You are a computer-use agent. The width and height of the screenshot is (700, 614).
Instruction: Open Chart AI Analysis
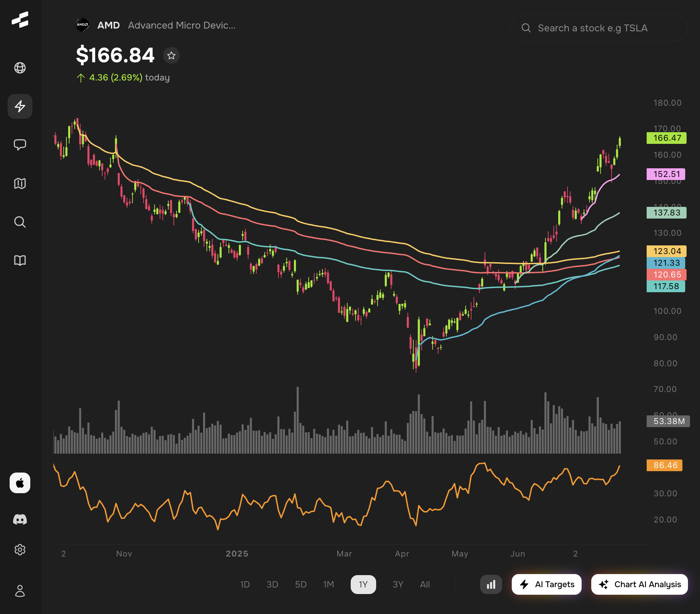(x=639, y=584)
